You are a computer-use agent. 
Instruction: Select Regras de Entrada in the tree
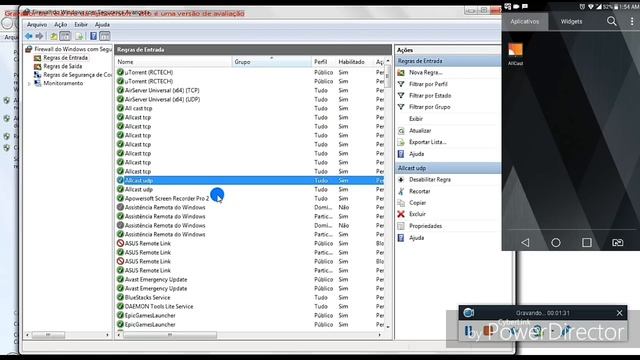coord(65,58)
